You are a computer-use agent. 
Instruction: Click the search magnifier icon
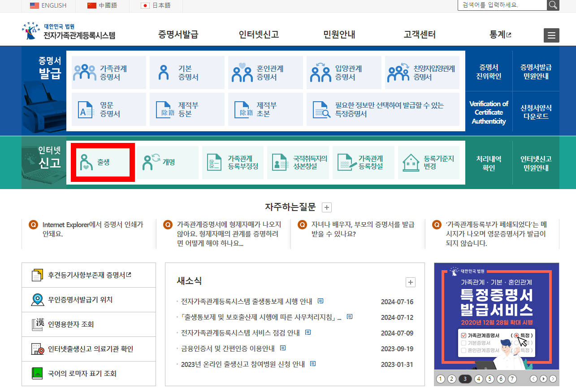point(553,6)
